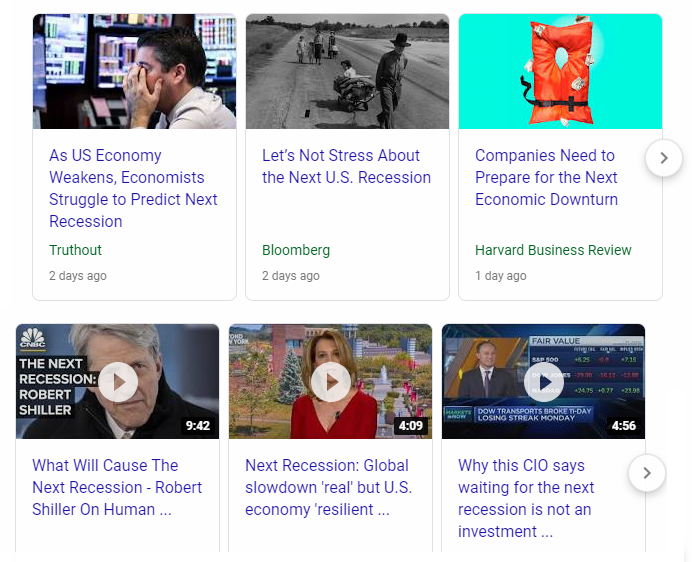Image resolution: width=692 pixels, height=562 pixels.
Task: Click the Bloomberg source label
Action: [296, 250]
